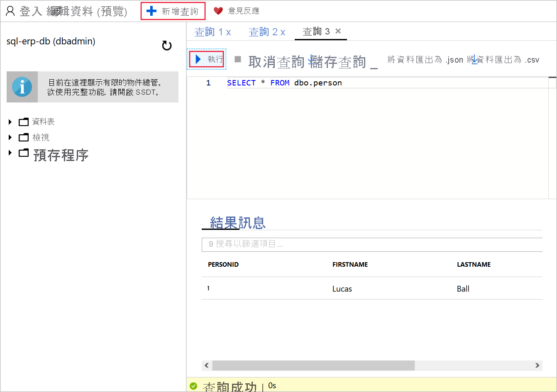
Task: Expand the 檢視 tree node
Action: click(x=10, y=137)
